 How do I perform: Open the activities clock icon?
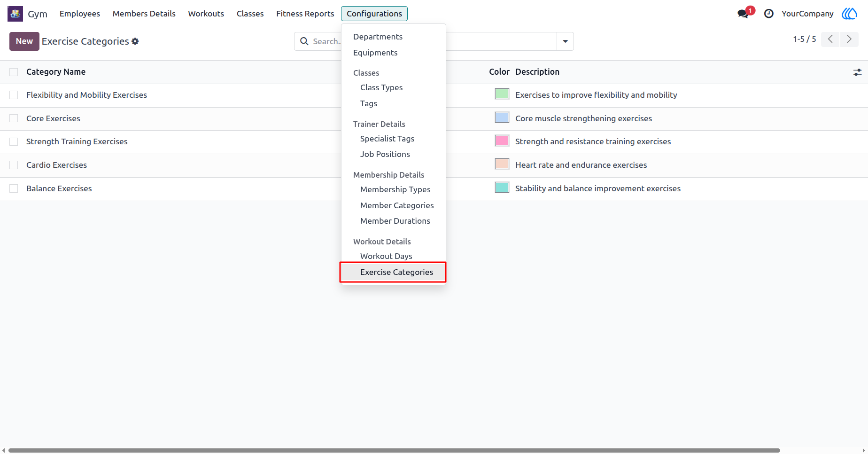769,14
